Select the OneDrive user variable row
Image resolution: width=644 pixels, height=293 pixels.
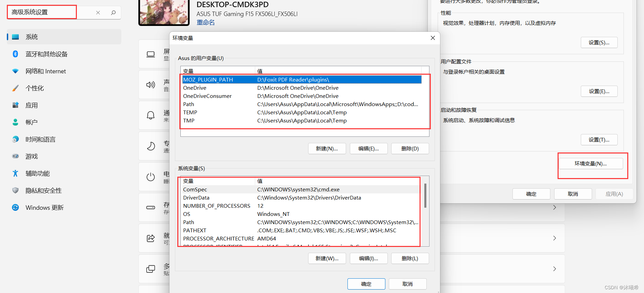[302, 88]
